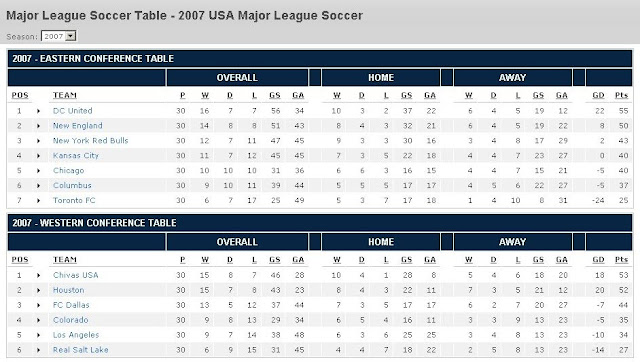Viewport: 640px width, 362px height.
Task: Expand the arrow beside Kansas City
Action: click(x=38, y=156)
